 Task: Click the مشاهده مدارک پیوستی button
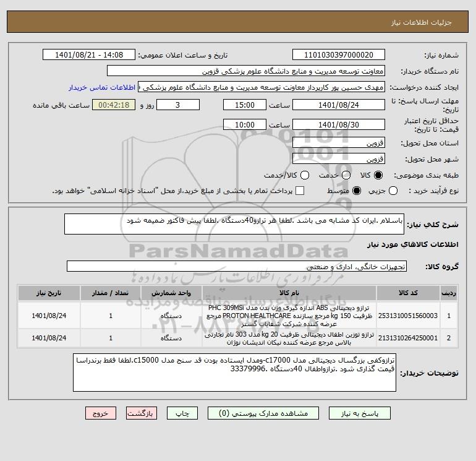tap(263, 413)
